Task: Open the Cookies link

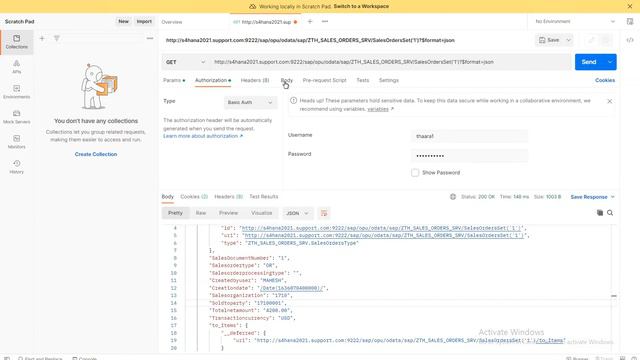Action: tap(605, 80)
